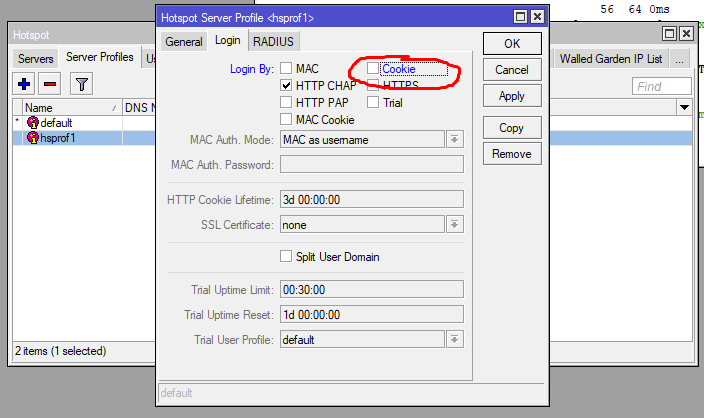Check the MAC Cookie option
Screen dimensions: 704x418
[287, 120]
